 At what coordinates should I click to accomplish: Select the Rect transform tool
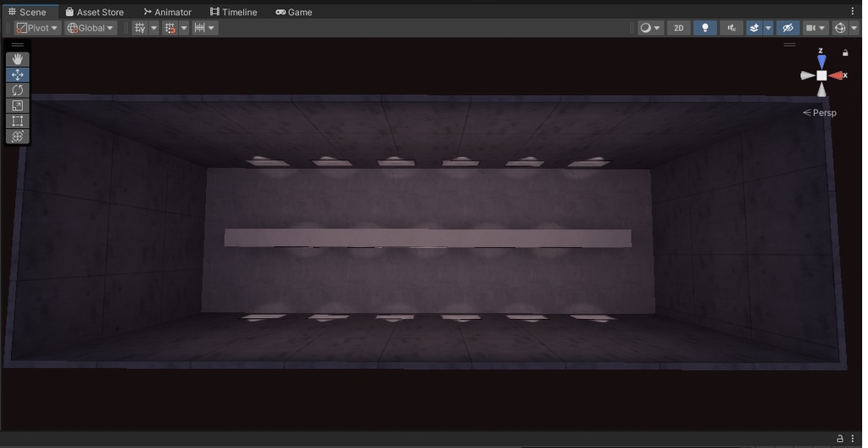18,120
